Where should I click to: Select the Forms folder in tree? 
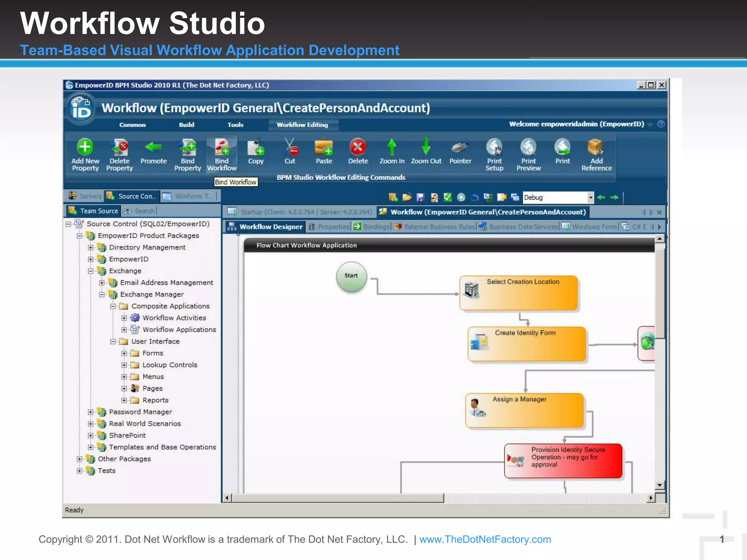[152, 353]
